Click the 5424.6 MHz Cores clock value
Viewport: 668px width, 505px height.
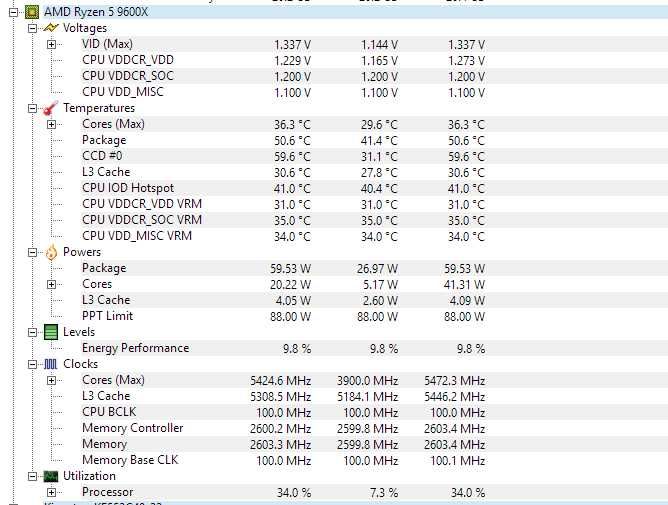click(280, 381)
